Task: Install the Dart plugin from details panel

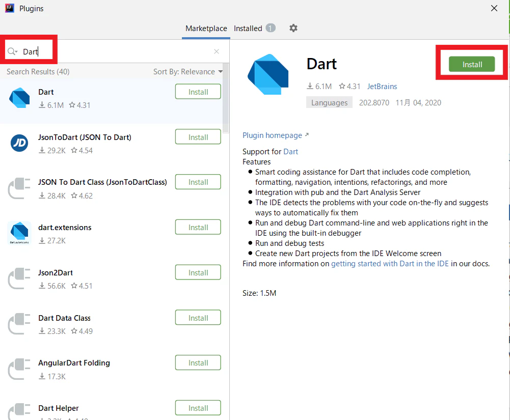Action: [472, 64]
